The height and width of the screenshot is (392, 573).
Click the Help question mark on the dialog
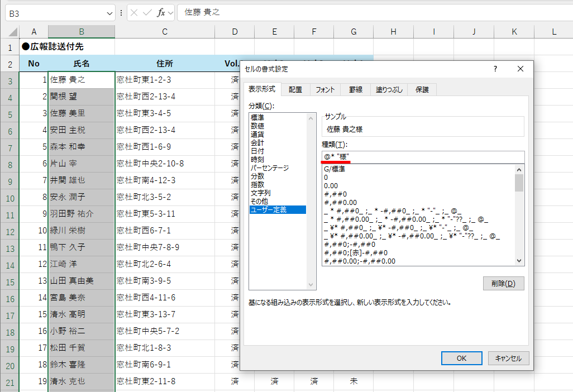tap(495, 69)
